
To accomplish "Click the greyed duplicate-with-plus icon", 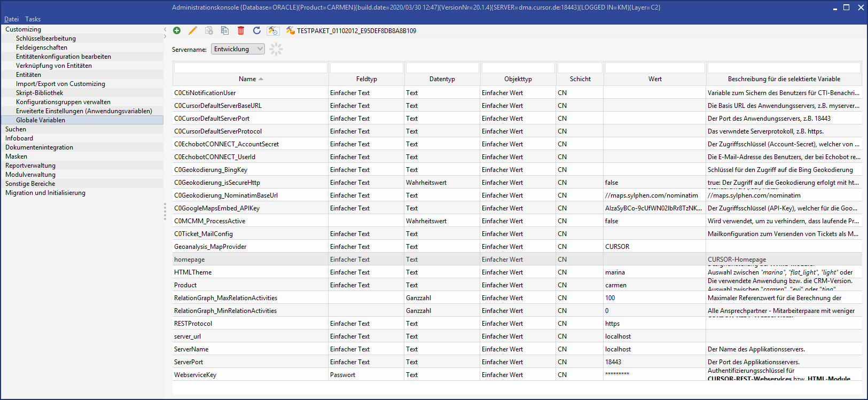I will (x=209, y=30).
